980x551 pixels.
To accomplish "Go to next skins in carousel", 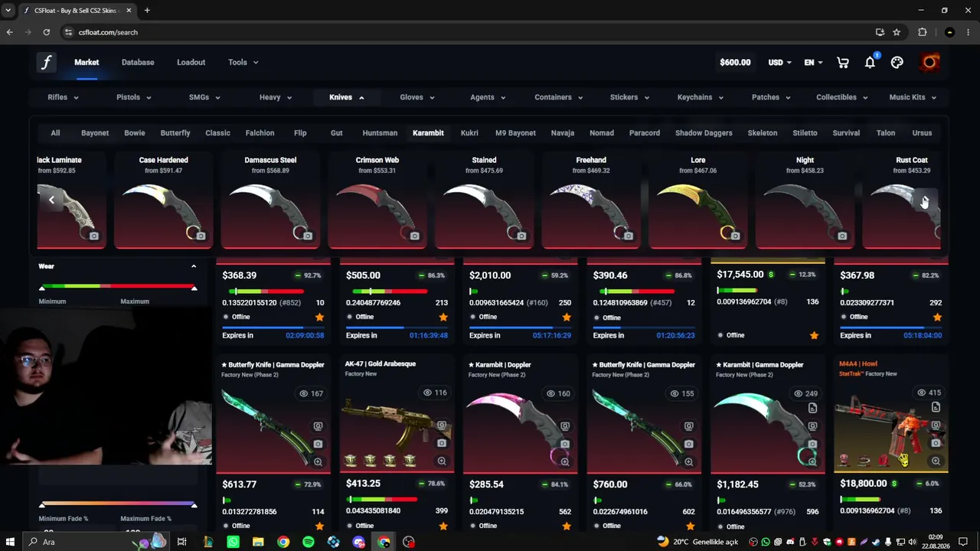I will pos(925,201).
